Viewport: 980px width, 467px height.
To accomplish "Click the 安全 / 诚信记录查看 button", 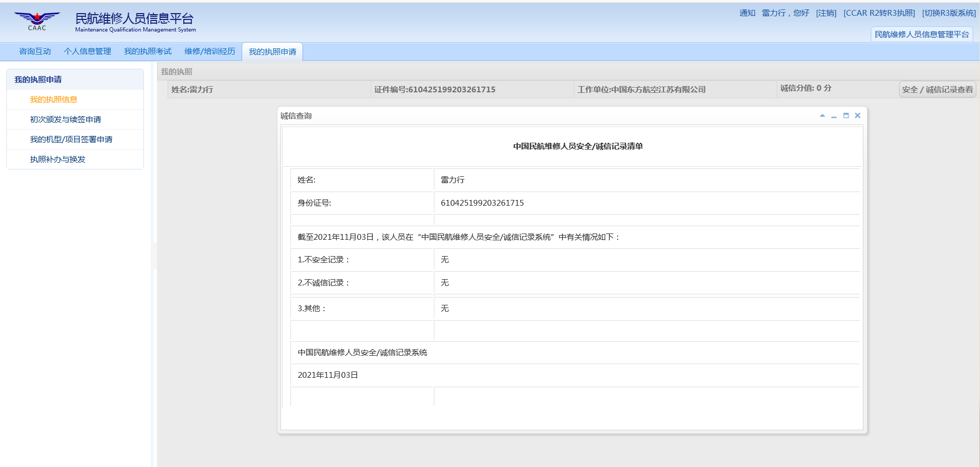I will tap(937, 90).
